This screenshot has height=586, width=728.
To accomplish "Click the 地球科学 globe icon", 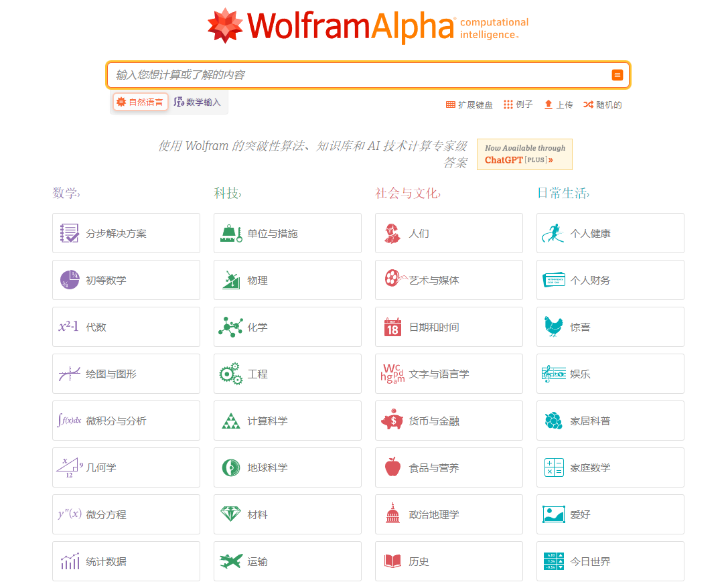I will pyautogui.click(x=231, y=467).
